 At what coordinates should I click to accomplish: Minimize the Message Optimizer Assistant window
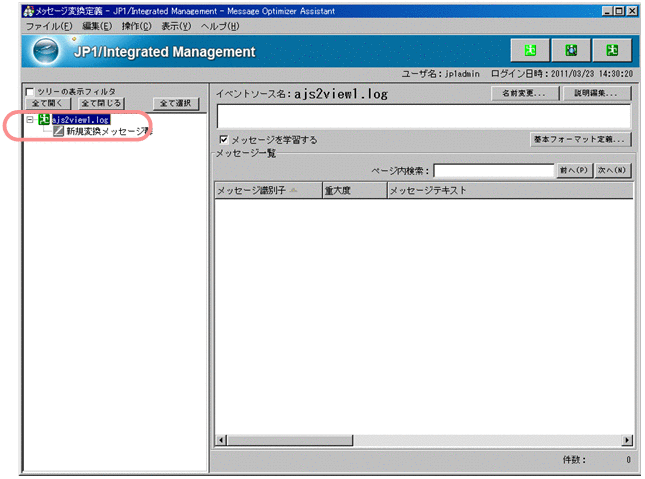click(608, 11)
